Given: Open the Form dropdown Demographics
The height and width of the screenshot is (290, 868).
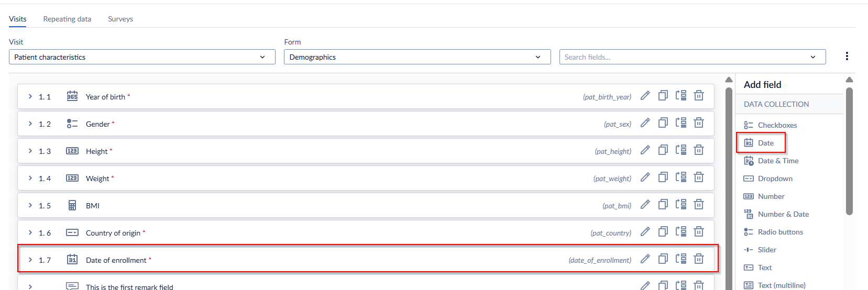Looking at the screenshot, I should click(x=417, y=57).
